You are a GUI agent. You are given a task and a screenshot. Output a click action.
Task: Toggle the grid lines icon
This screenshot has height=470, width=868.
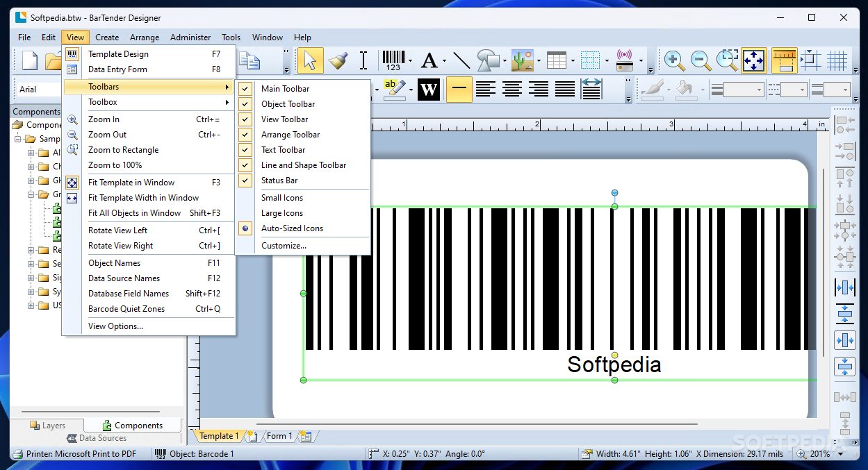tap(837, 60)
